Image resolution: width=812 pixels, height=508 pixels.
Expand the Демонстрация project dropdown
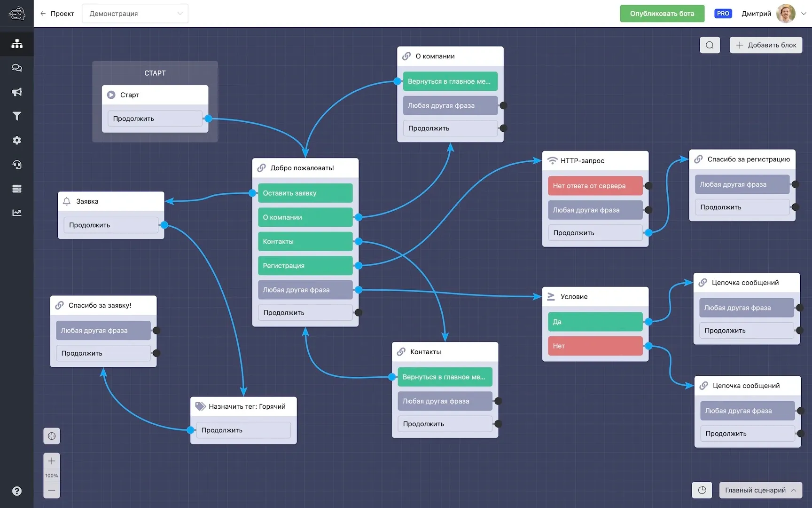135,14
